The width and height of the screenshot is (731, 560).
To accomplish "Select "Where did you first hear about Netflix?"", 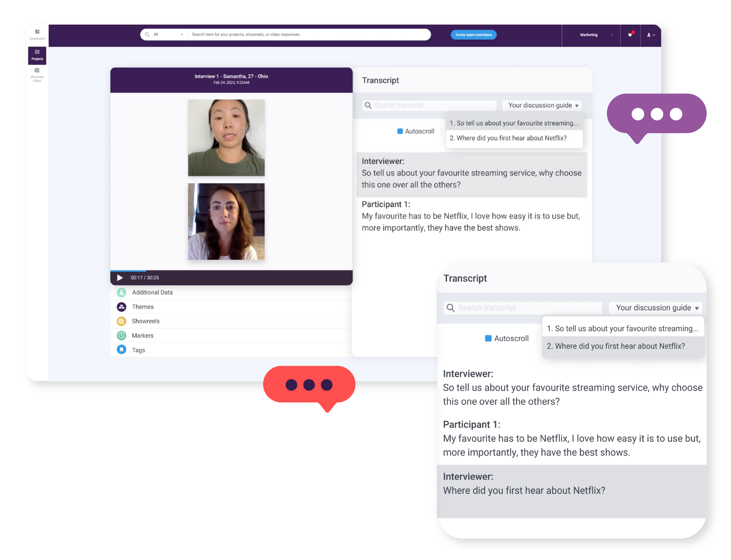I will pos(508,138).
